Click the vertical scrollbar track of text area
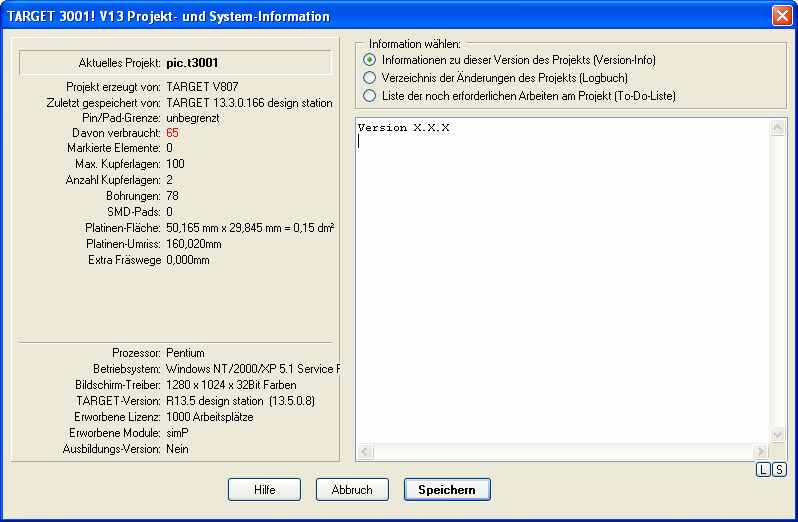This screenshot has width=798, height=522. coord(779,280)
